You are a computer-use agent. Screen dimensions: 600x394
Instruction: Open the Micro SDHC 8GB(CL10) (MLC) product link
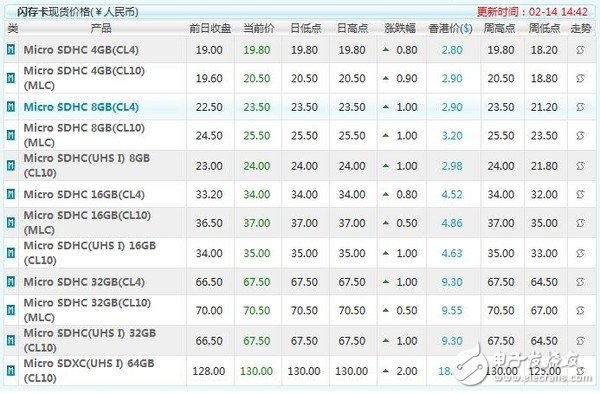click(84, 135)
